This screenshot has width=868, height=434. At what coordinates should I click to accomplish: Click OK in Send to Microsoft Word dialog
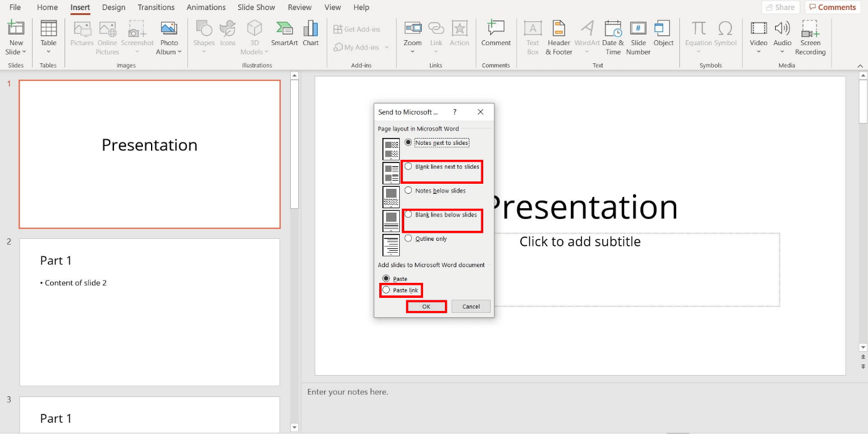pyautogui.click(x=426, y=307)
